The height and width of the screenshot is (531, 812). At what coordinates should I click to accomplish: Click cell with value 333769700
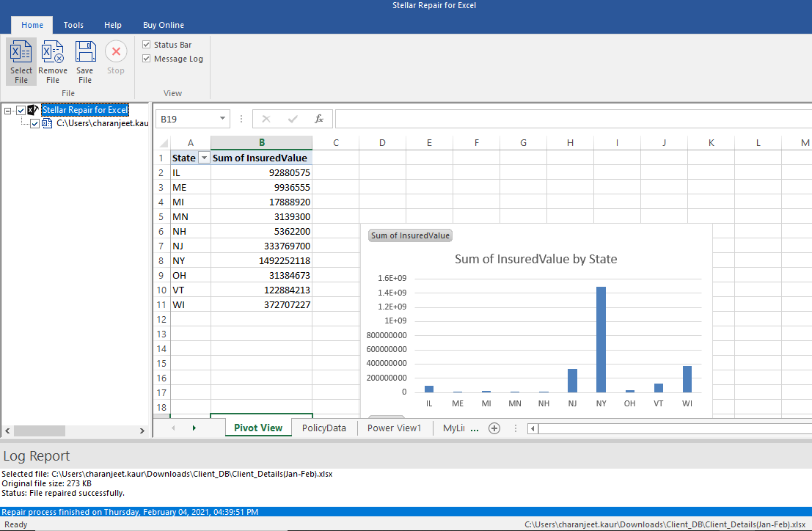click(262, 246)
